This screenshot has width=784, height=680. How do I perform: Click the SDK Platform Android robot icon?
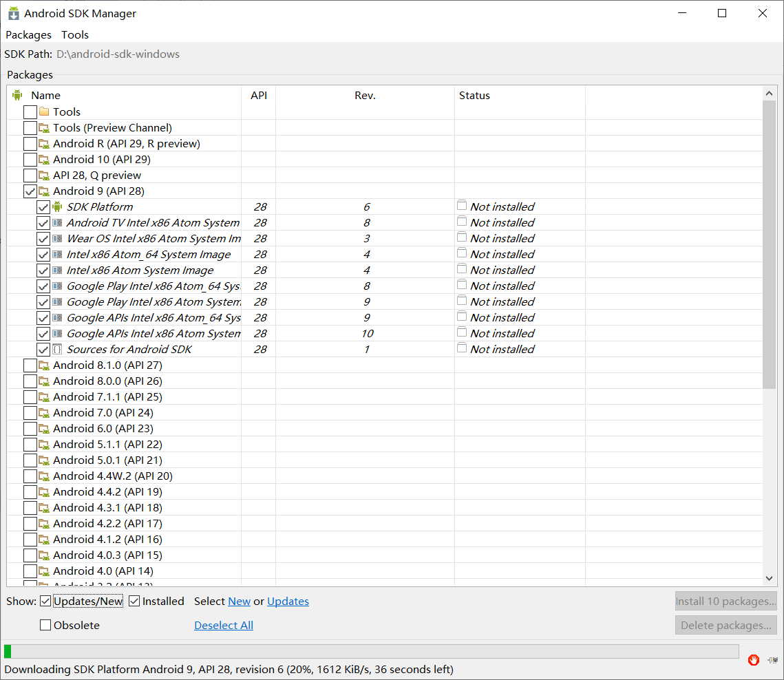58,206
